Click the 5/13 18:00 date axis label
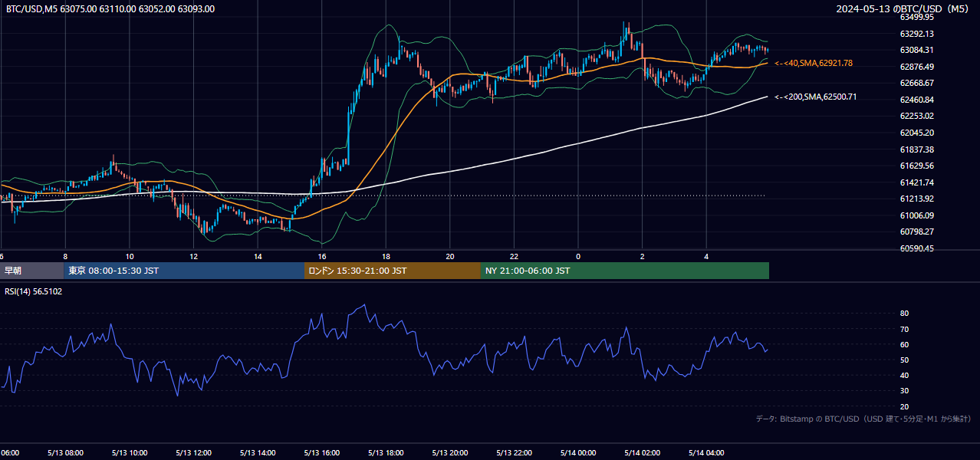The height and width of the screenshot is (460, 980). point(386,453)
